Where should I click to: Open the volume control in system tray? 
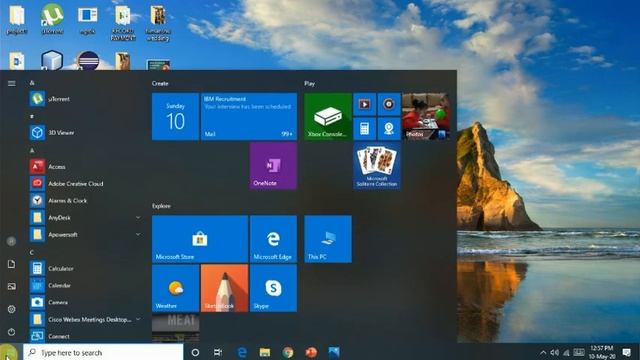click(554, 352)
